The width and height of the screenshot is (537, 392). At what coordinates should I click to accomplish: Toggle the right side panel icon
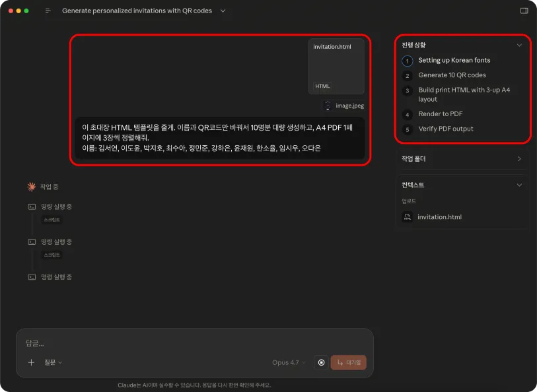tap(524, 11)
